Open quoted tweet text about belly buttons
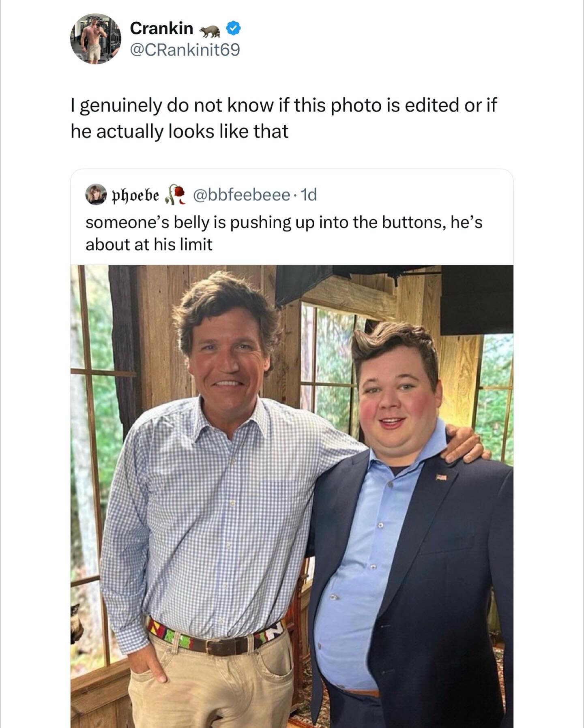This screenshot has width=584, height=728. pyautogui.click(x=284, y=223)
